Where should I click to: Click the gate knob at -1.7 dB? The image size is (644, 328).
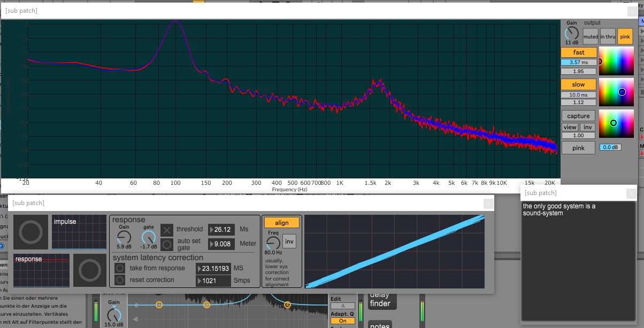click(x=148, y=237)
